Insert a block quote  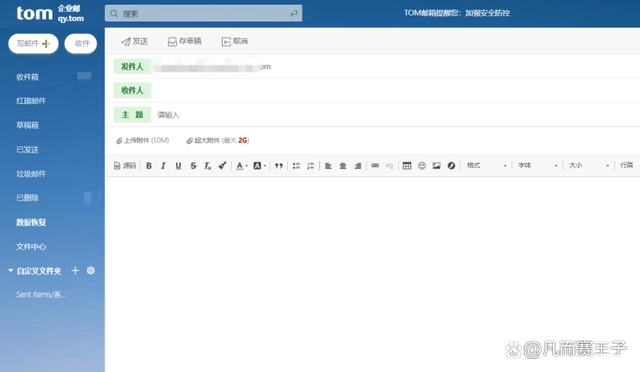click(x=278, y=165)
